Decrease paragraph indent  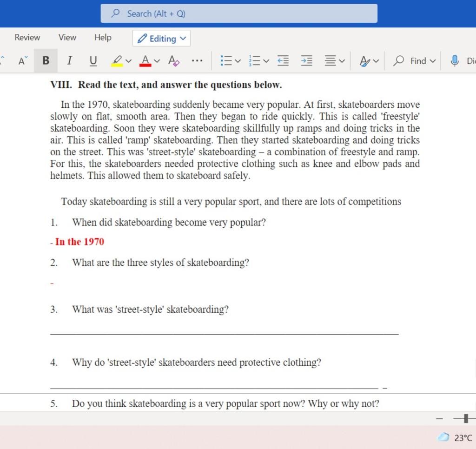click(283, 61)
